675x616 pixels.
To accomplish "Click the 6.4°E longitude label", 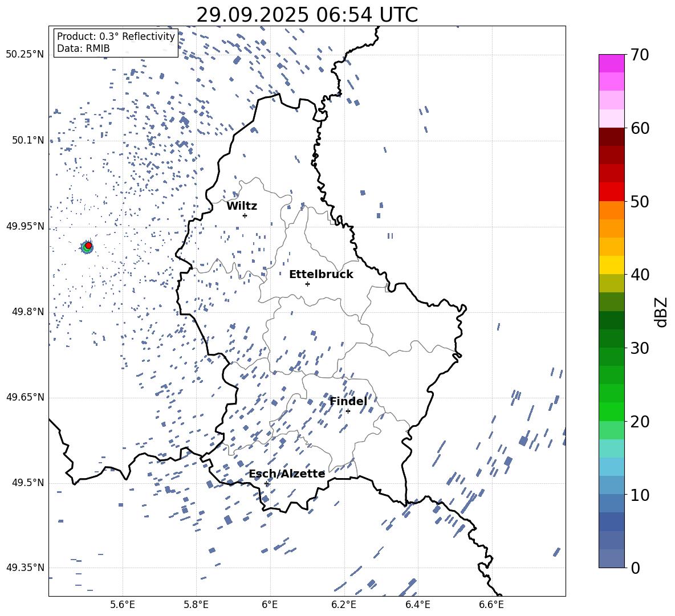I will [x=417, y=605].
